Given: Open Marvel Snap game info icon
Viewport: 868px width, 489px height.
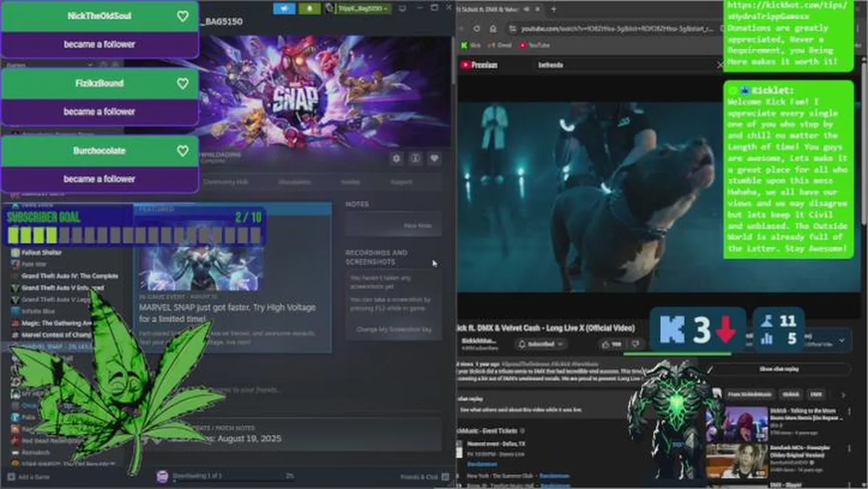Looking at the screenshot, I should point(415,158).
